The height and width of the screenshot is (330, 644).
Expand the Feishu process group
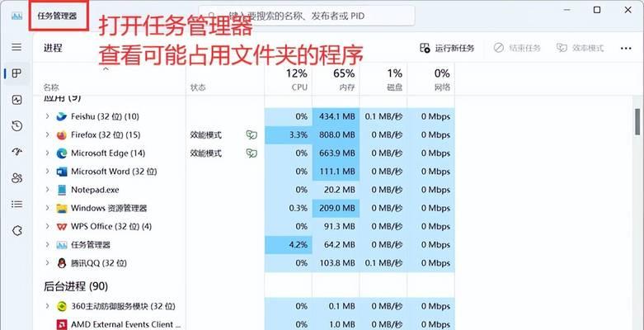pyautogui.click(x=47, y=116)
